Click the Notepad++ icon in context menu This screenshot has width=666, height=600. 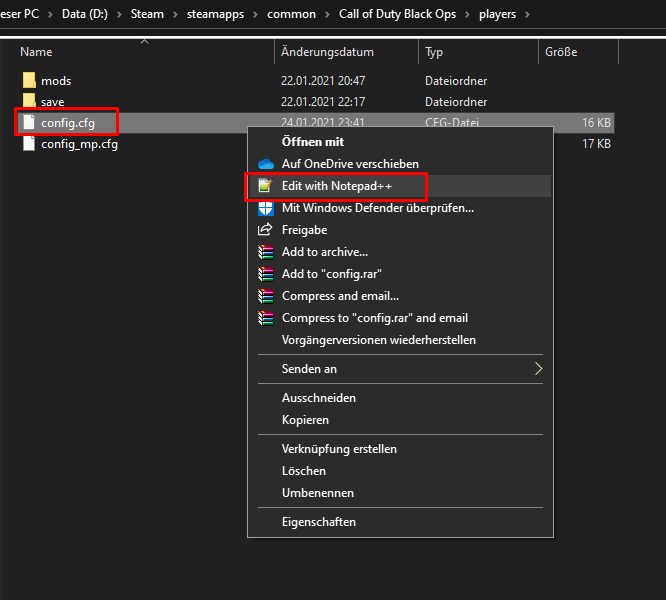[266, 186]
